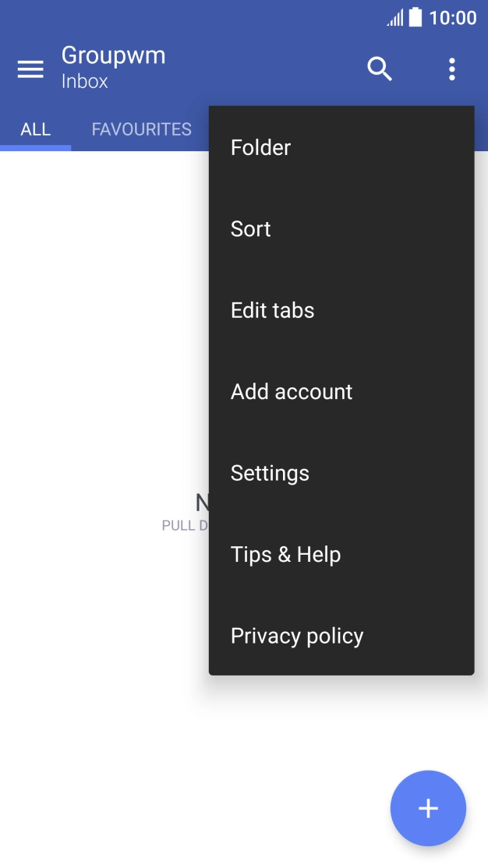This screenshot has width=488, height=868.
Task: Tap the signal strength icon in status bar
Action: pos(393,19)
